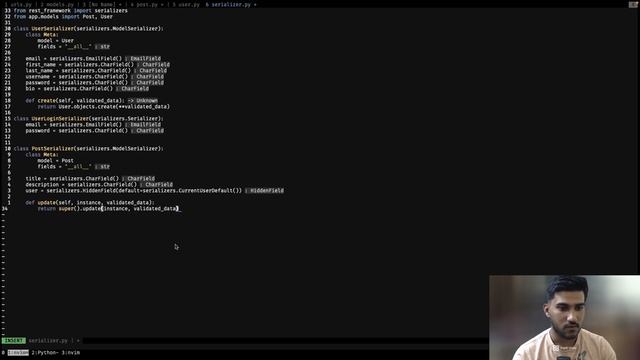Click the 'last_name = serializers.CharField()' line

[x=78, y=71]
